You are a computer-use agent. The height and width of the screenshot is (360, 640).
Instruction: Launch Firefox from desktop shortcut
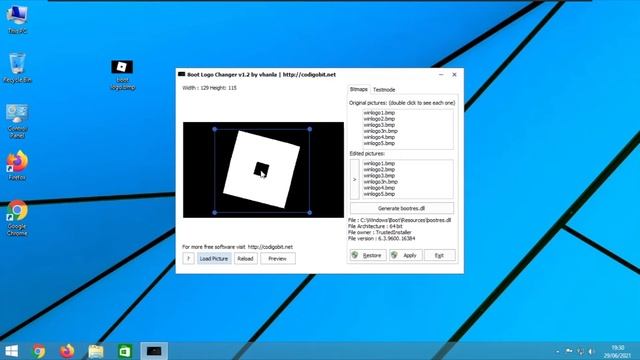click(17, 165)
